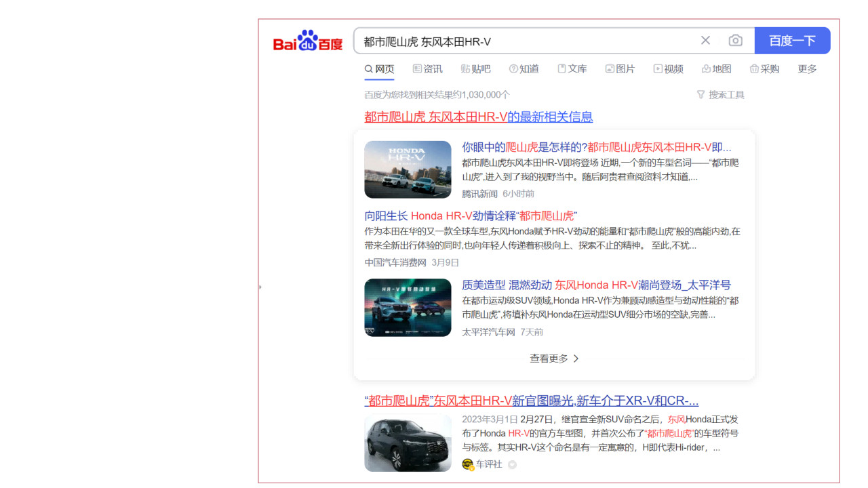Open article 质美造型 混燃劲动 东风Honda HR-V
The width and height of the screenshot is (868, 488).
(597, 285)
